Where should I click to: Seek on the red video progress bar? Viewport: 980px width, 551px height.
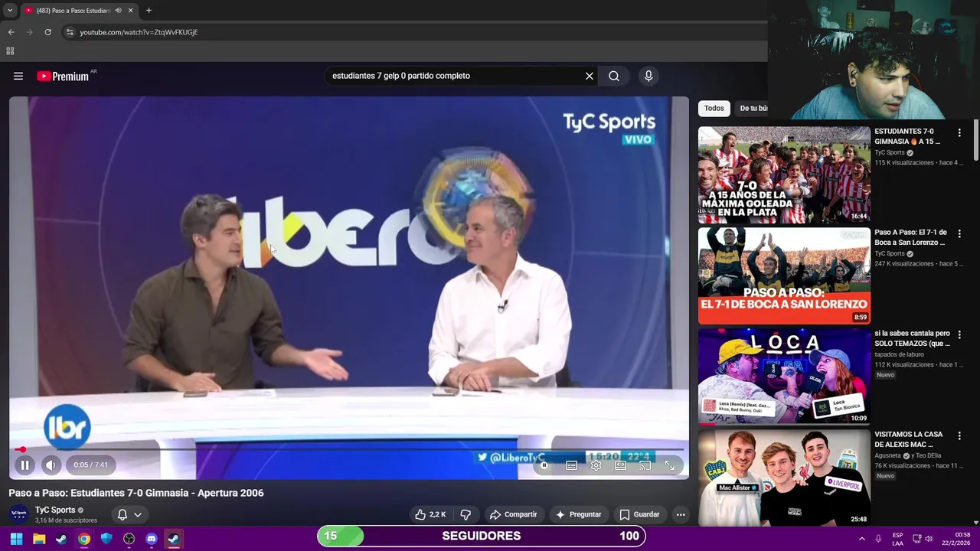tap(348, 450)
